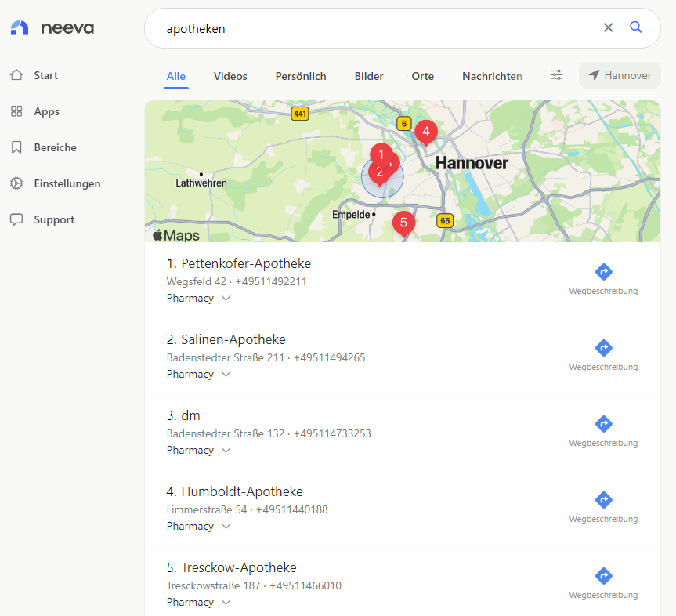Get directions icon for Humboldt-Apotheke
Screen dimensions: 676x616
[x=604, y=500]
